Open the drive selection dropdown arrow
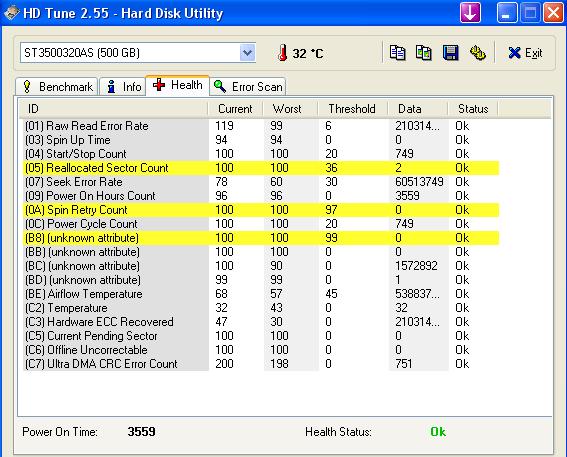 247,53
